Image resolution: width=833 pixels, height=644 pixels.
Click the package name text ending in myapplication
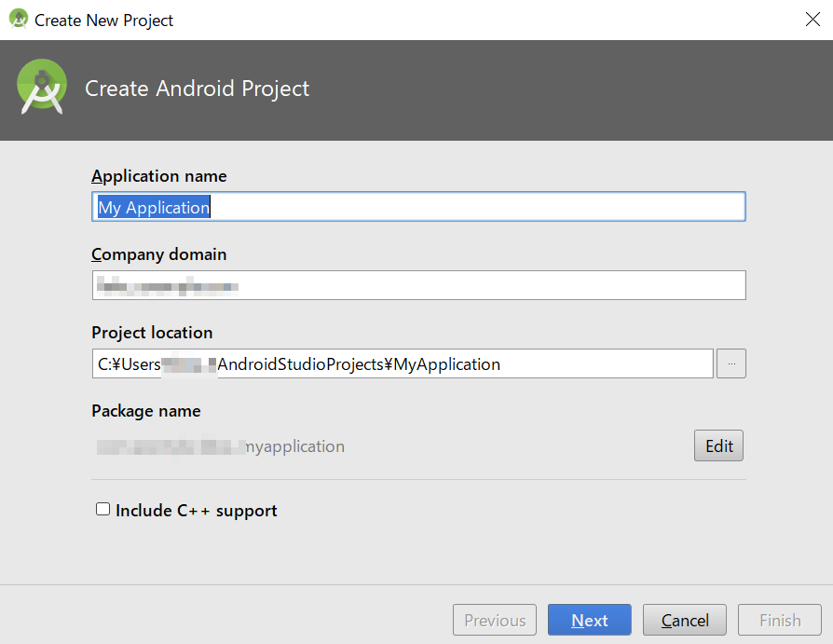coord(222,446)
